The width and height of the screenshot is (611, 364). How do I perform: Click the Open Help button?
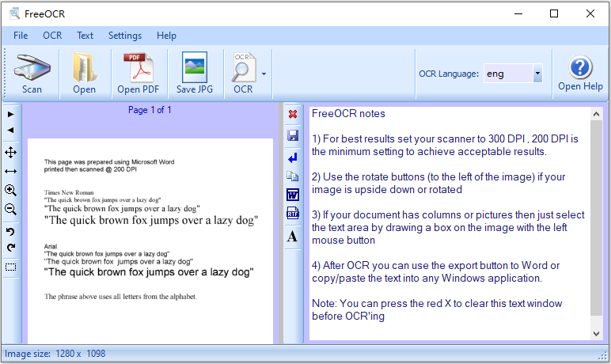point(580,74)
